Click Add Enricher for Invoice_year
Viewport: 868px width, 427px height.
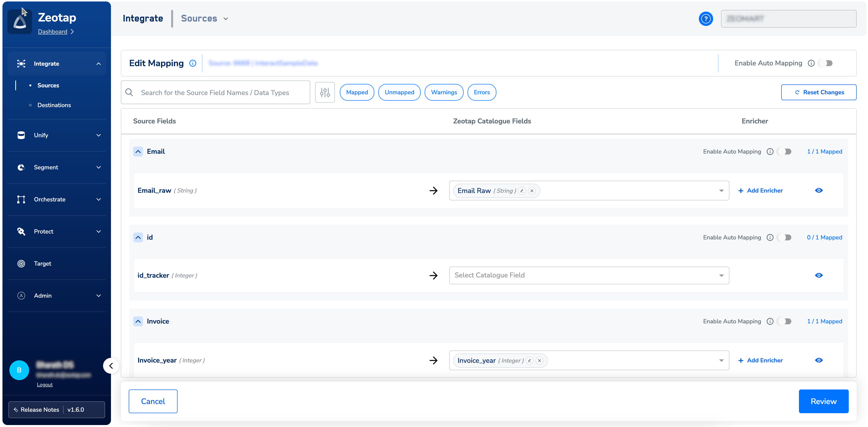(x=760, y=360)
